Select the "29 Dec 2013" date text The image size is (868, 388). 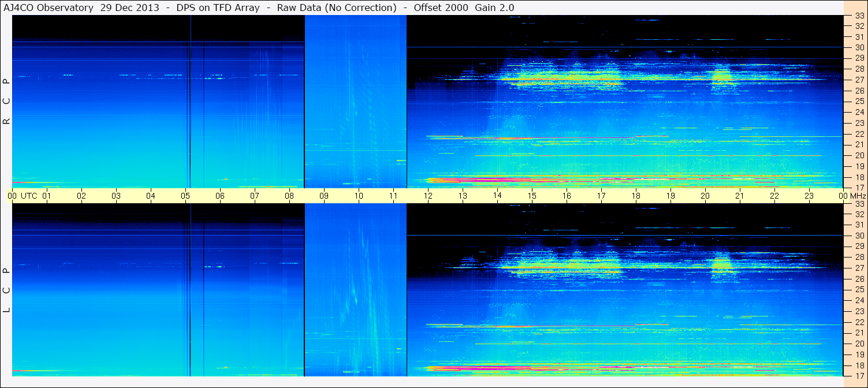[x=130, y=8]
